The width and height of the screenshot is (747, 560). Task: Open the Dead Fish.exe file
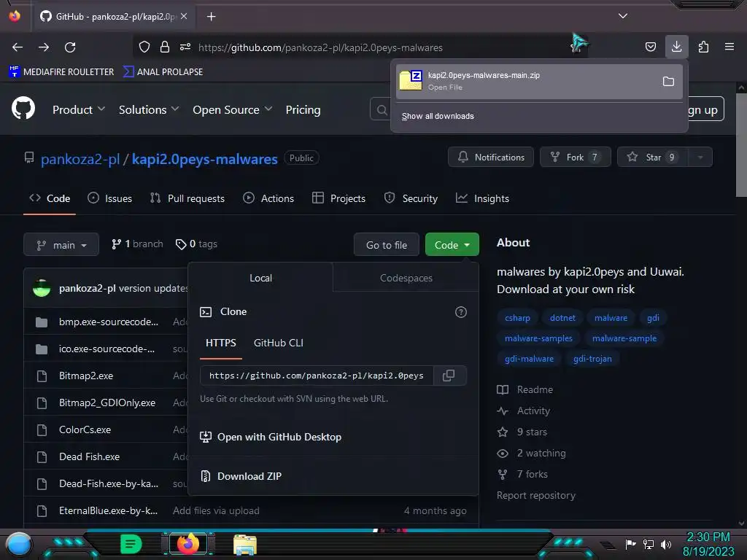[x=89, y=456]
